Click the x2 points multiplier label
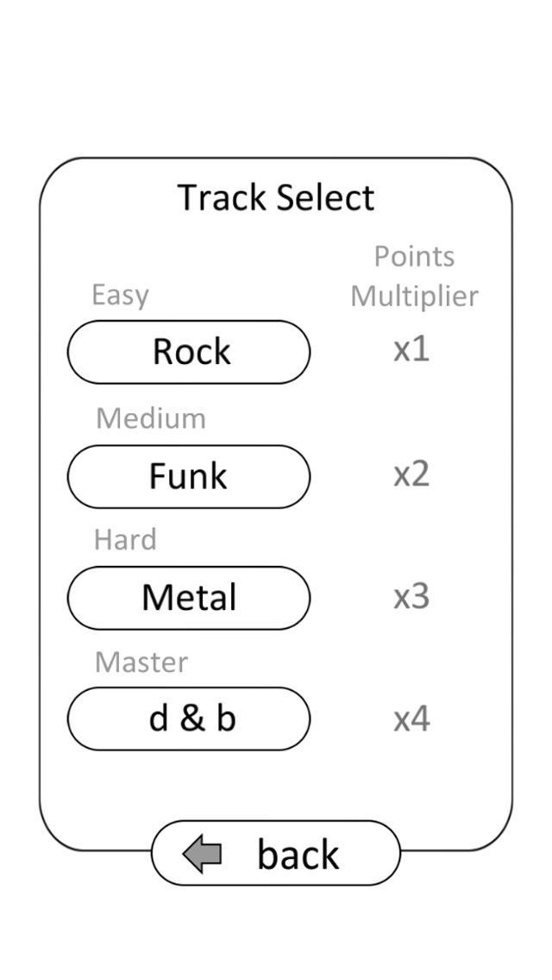552x980 pixels. [x=411, y=474]
